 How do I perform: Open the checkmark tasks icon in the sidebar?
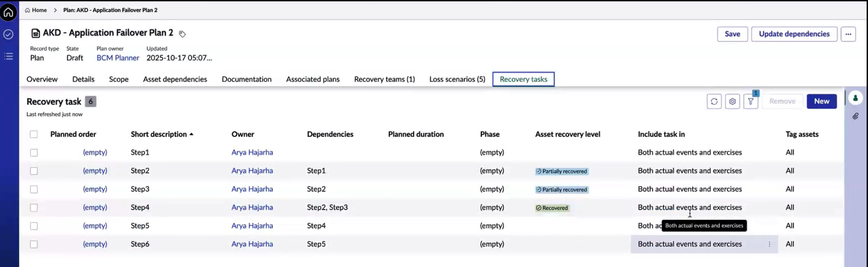pos(8,34)
